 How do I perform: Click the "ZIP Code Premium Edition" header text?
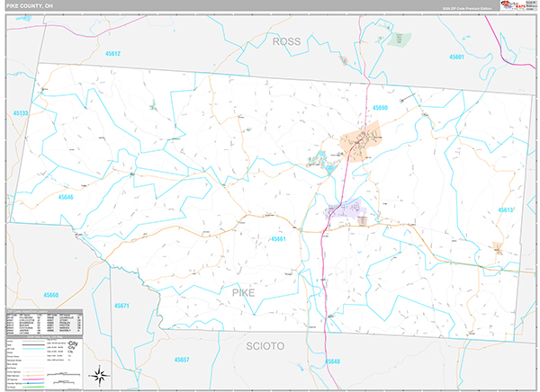coord(467,9)
